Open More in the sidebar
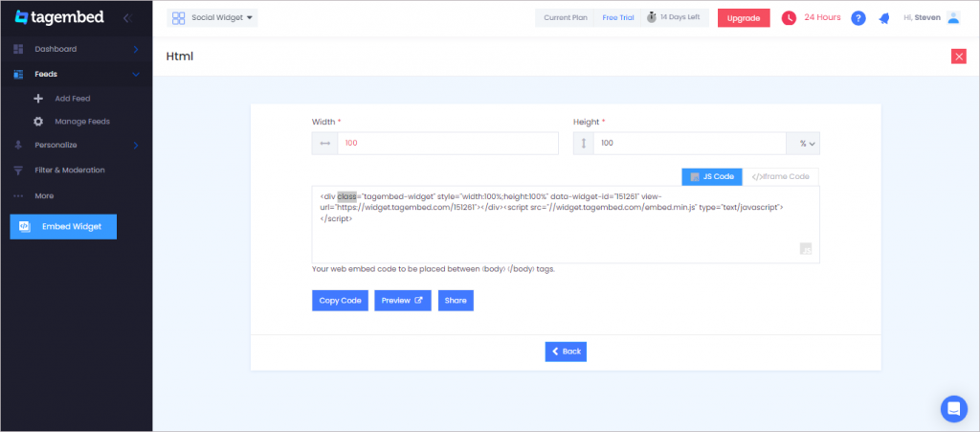980x432 pixels. click(44, 195)
